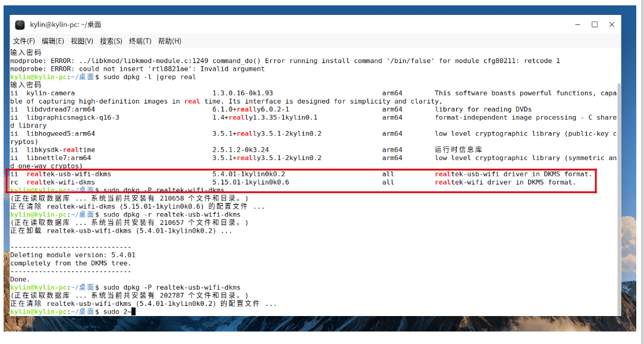Open the 编辑(E) menu
This screenshot has height=344, width=644.
[52, 41]
